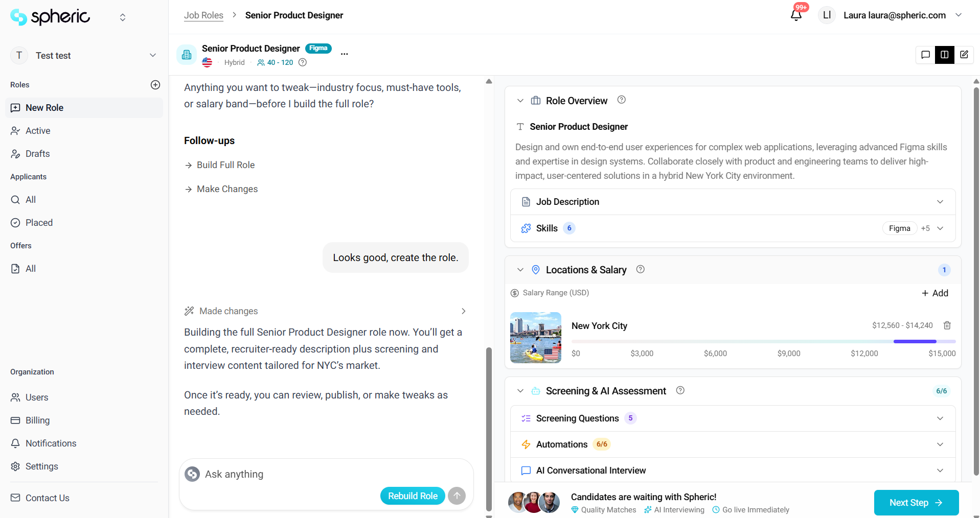Switch to split panel view
The image size is (980, 518).
tap(944, 55)
